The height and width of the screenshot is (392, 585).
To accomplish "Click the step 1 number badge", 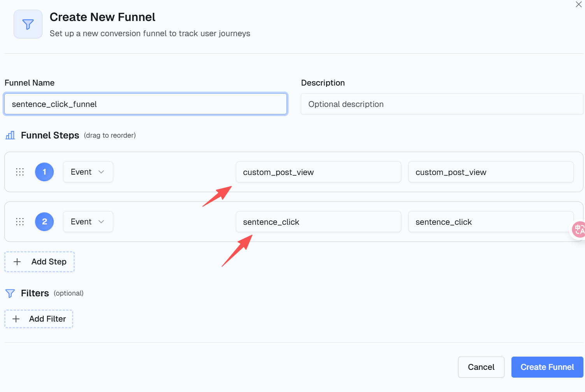I will pos(44,172).
